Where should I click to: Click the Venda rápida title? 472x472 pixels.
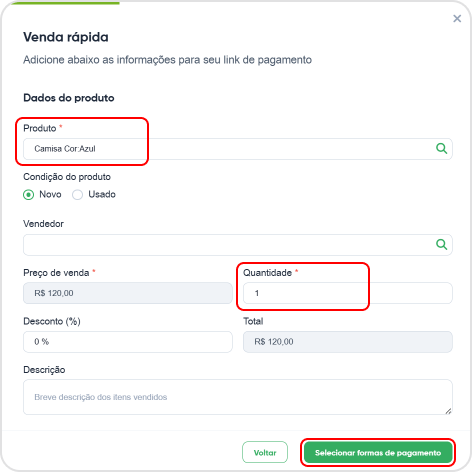[66, 37]
